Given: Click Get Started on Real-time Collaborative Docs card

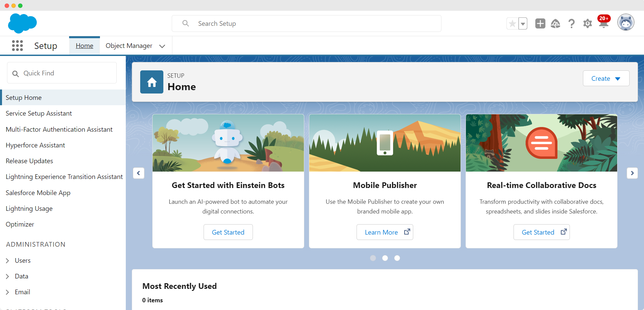Looking at the screenshot, I should point(541,232).
